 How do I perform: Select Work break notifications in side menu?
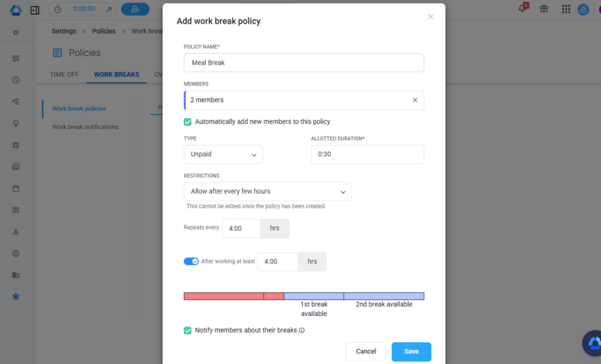click(85, 127)
